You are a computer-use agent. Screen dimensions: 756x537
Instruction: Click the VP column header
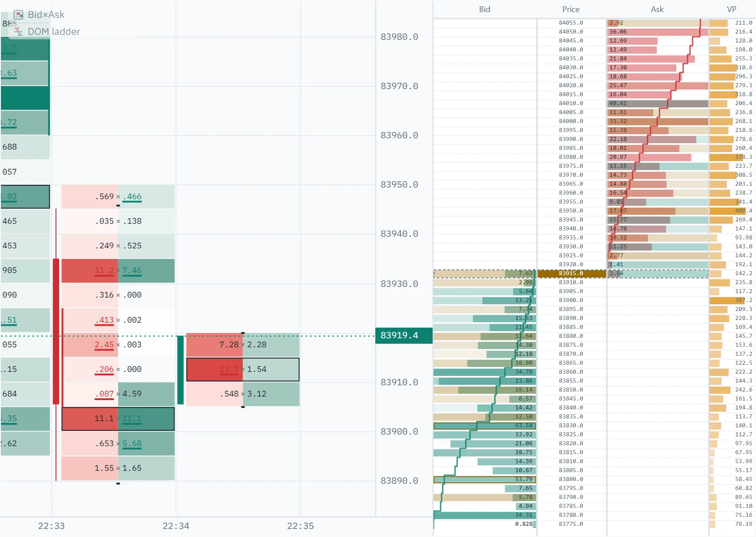point(732,9)
